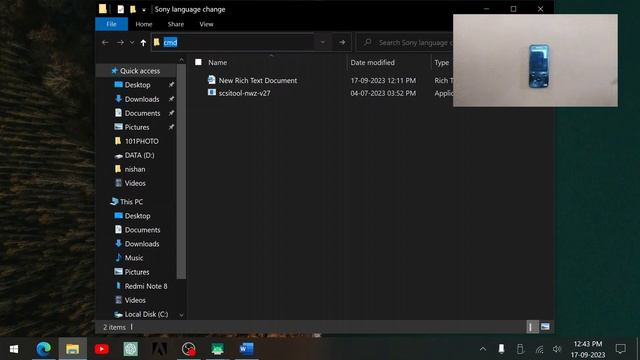Open the notification center icon
Image resolution: width=640 pixels, height=360 pixels.
(620, 349)
